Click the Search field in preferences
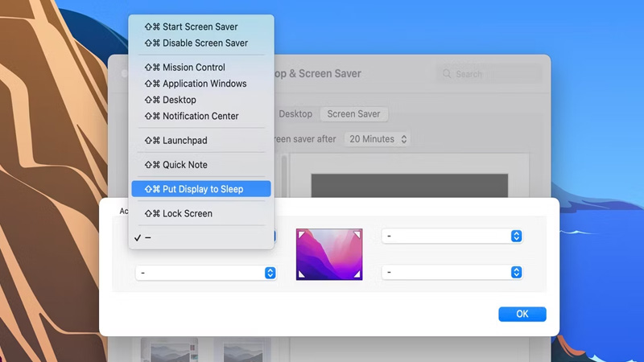This screenshot has width=644, height=362. point(489,74)
